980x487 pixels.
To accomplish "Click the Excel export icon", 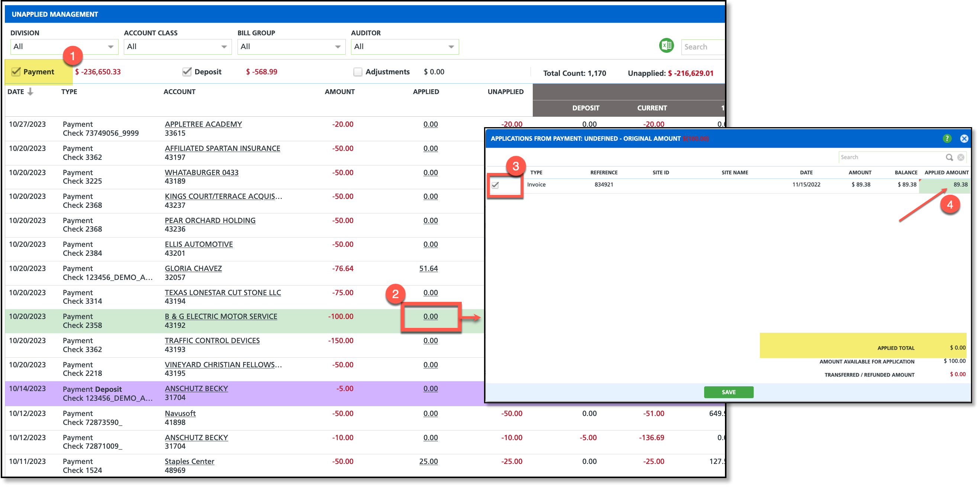I will [x=666, y=46].
